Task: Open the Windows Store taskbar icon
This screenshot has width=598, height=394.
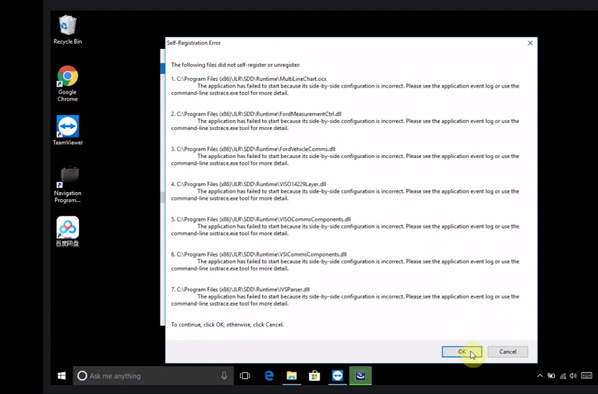Action: (314, 376)
